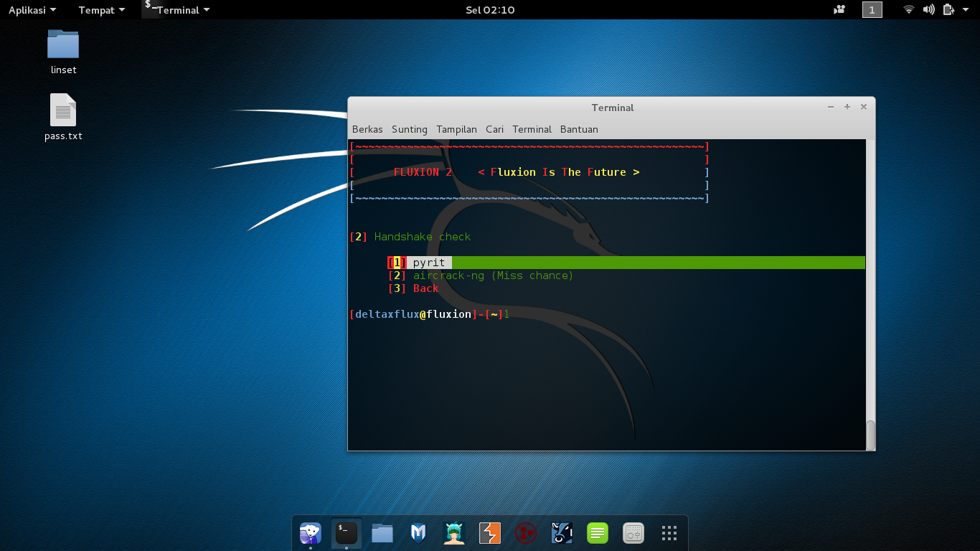Click the Fluxion Is The Future slogan

(559, 172)
